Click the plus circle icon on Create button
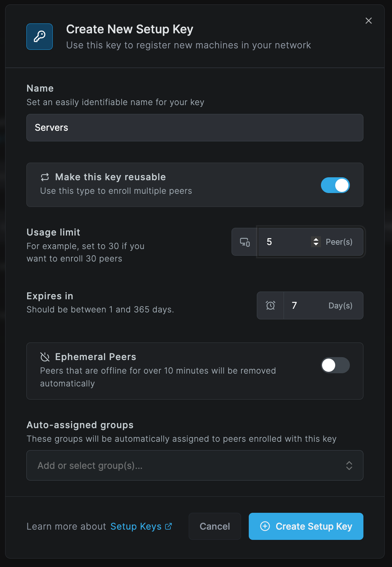 265,526
